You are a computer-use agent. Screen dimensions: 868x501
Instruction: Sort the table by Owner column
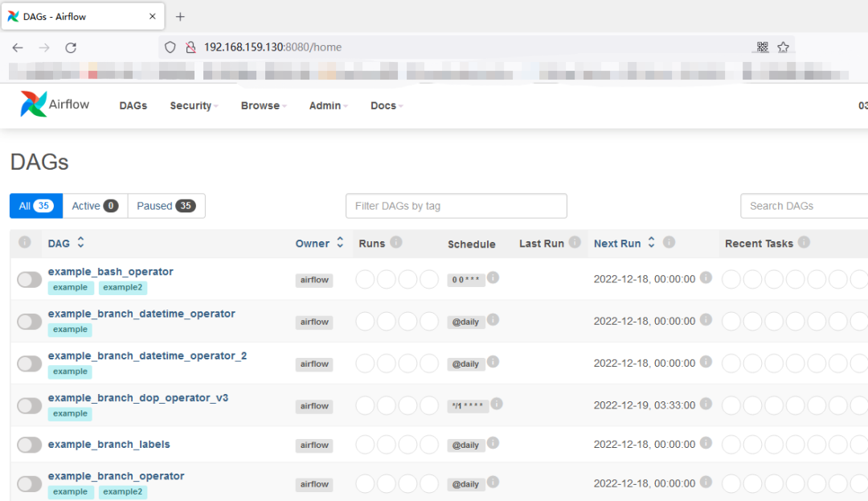[319, 243]
